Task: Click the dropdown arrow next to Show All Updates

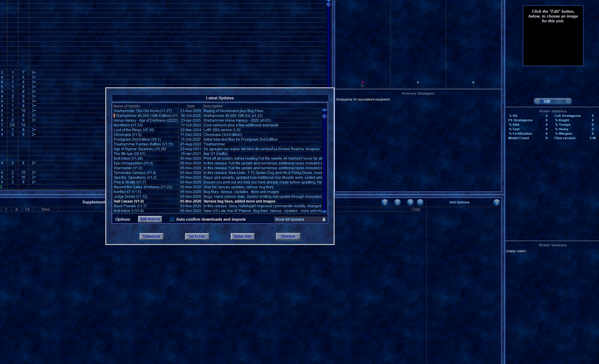Action: coord(324,219)
